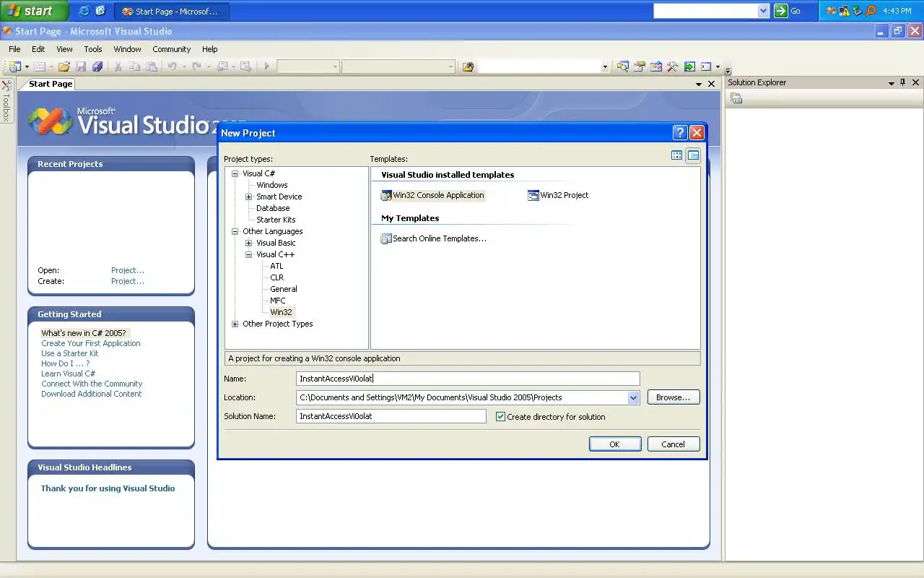The height and width of the screenshot is (578, 924).
Task: Click the magnifier tray icon
Action: [871, 11]
